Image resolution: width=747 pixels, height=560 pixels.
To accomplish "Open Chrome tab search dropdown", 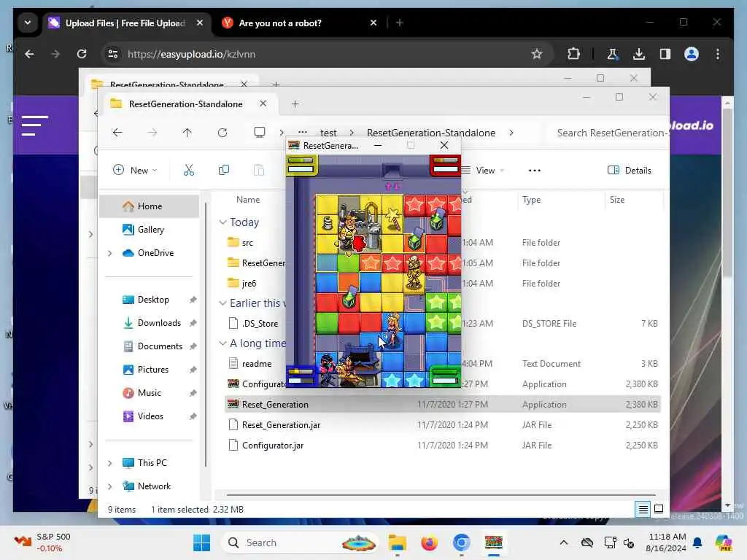I will pyautogui.click(x=28, y=23).
